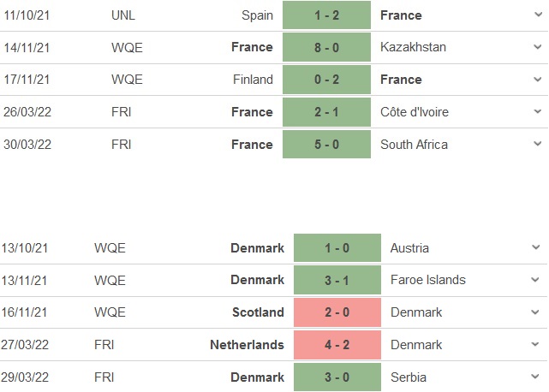Click the South Africa team name

click(x=414, y=145)
